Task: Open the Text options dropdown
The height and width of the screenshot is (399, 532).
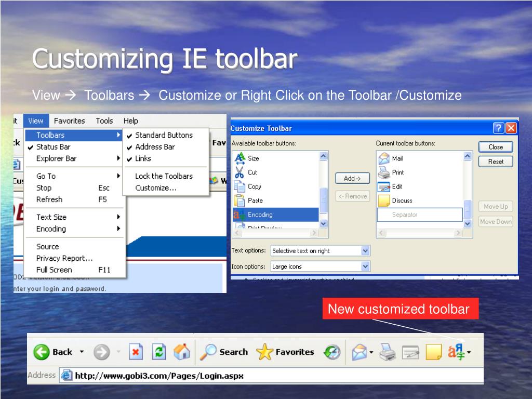Action: pyautogui.click(x=365, y=251)
